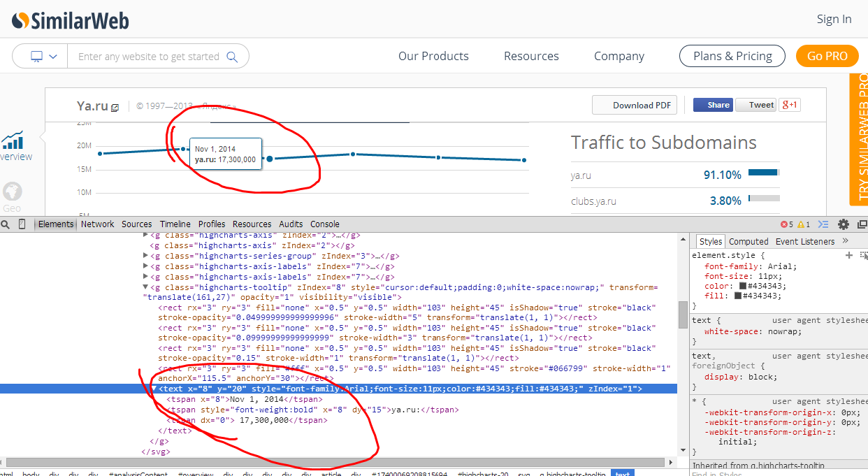Image resolution: width=868 pixels, height=476 pixels.
Task: Click the DevTools dock-side icon
Action: [862, 224]
